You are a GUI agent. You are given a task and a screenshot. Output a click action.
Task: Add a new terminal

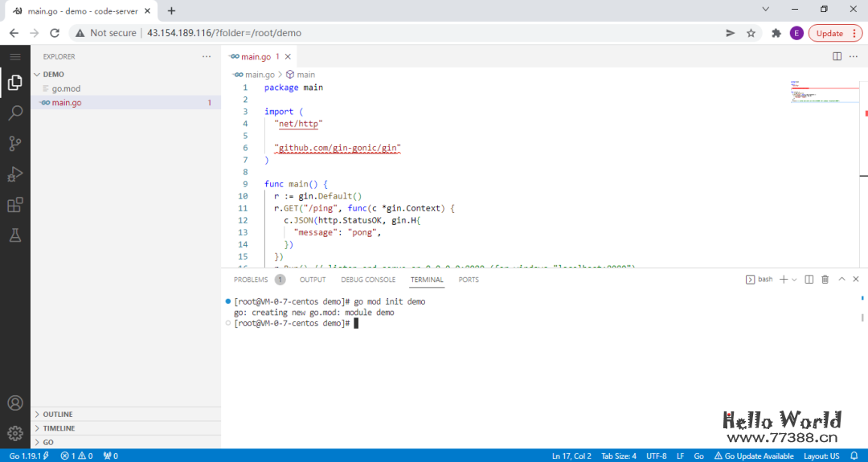(784, 280)
